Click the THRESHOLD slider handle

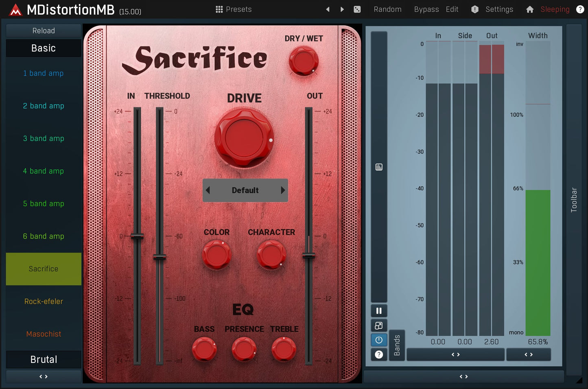click(x=160, y=257)
